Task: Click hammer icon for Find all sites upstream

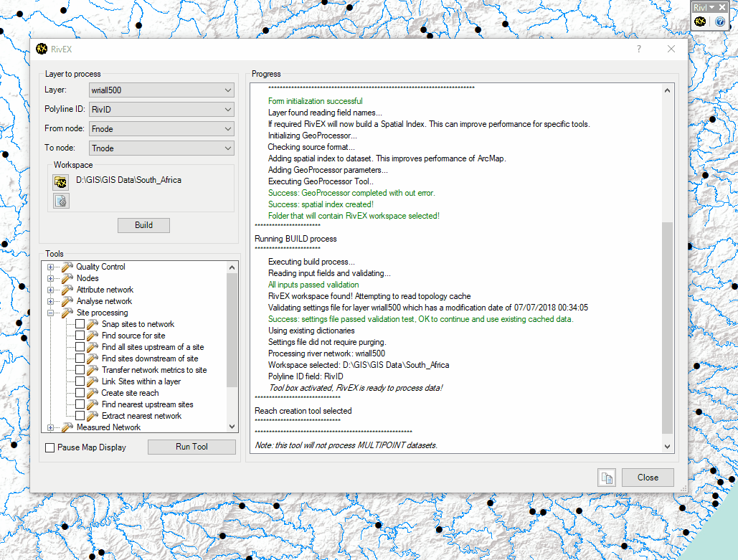Action: [x=93, y=347]
